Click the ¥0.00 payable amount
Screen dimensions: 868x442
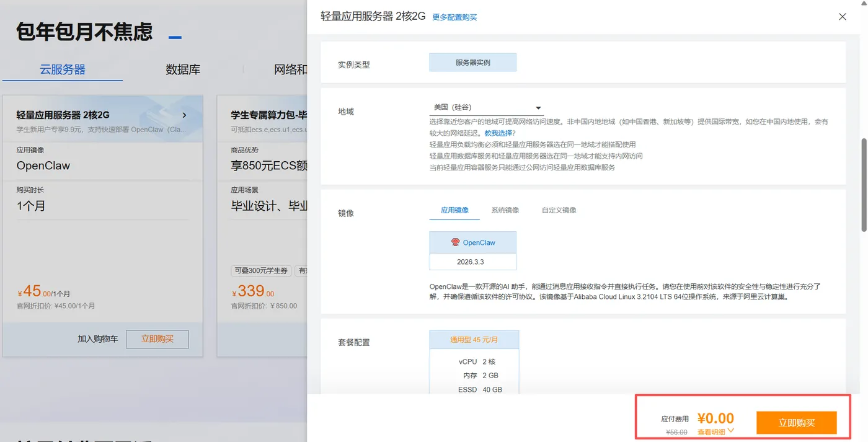click(x=715, y=418)
